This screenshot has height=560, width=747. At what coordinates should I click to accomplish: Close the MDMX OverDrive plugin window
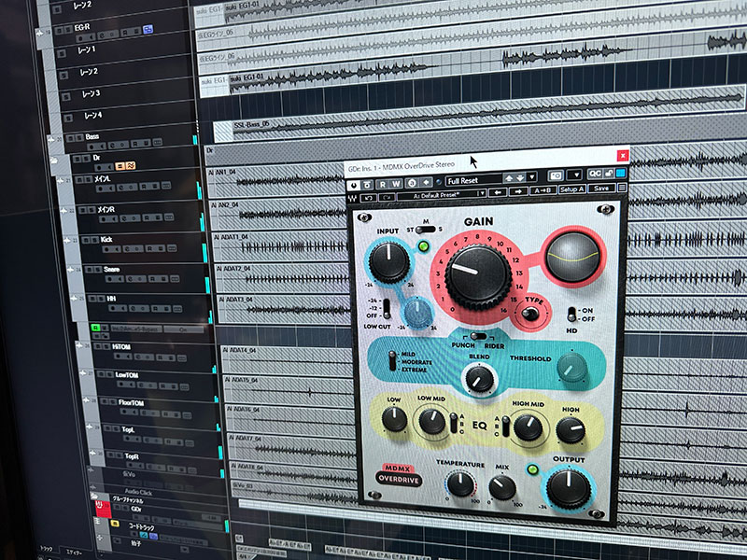tap(622, 155)
